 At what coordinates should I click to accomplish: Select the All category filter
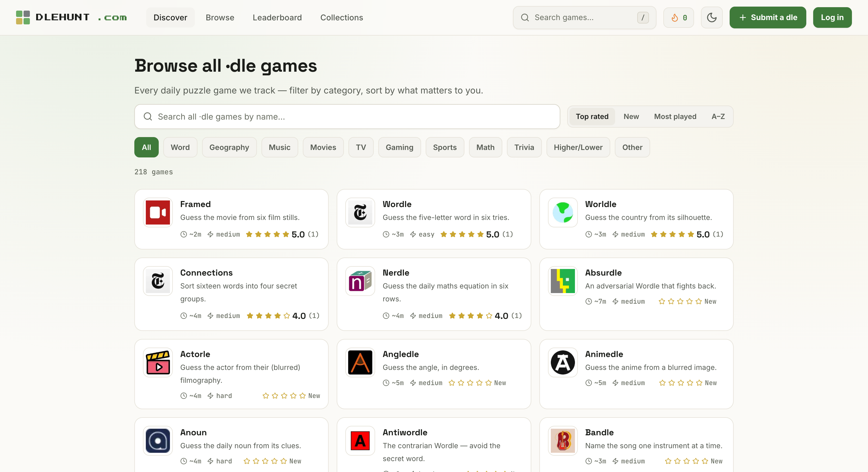(x=146, y=147)
